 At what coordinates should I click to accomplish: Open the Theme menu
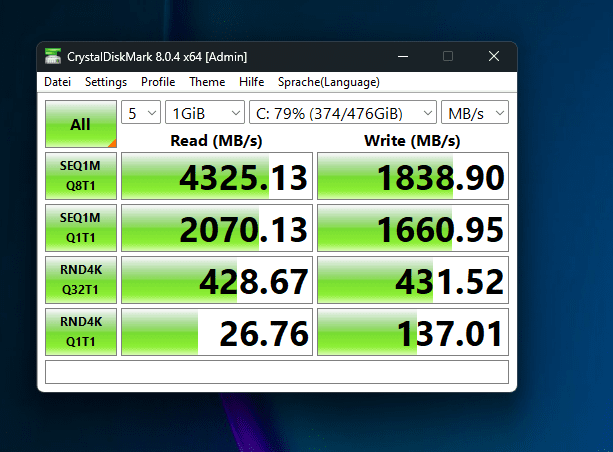pyautogui.click(x=207, y=82)
